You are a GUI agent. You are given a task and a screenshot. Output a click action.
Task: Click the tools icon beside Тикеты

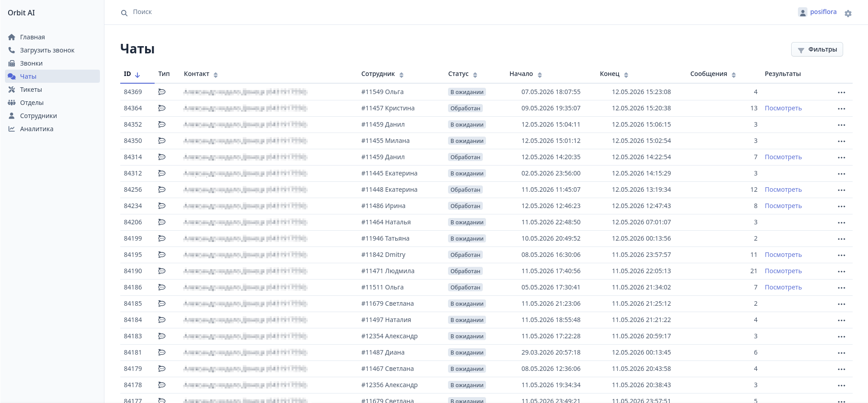coord(12,90)
